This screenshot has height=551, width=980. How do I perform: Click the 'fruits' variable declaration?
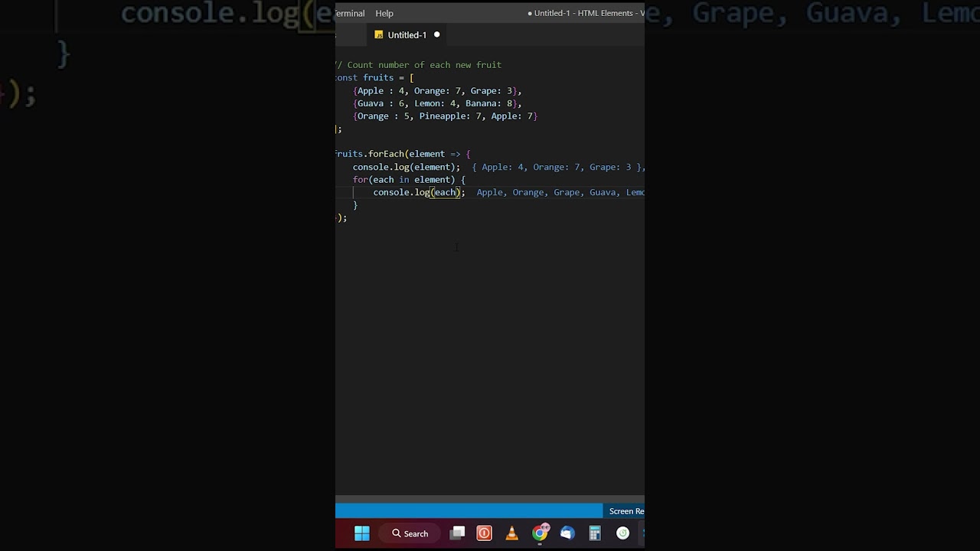point(378,78)
